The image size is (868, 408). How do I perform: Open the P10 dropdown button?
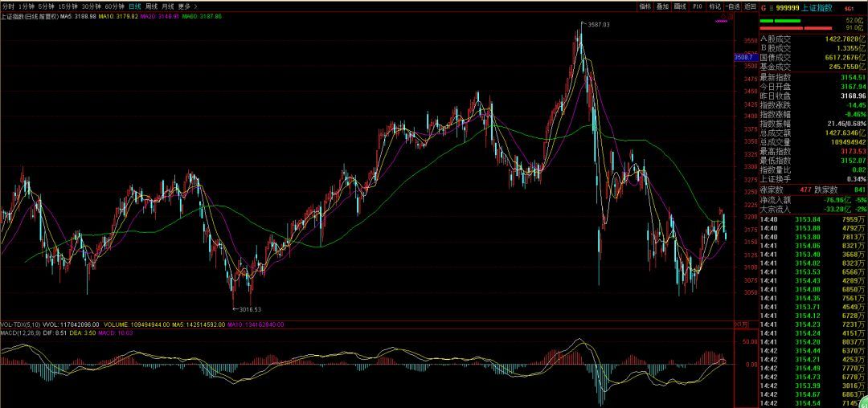pos(697,6)
